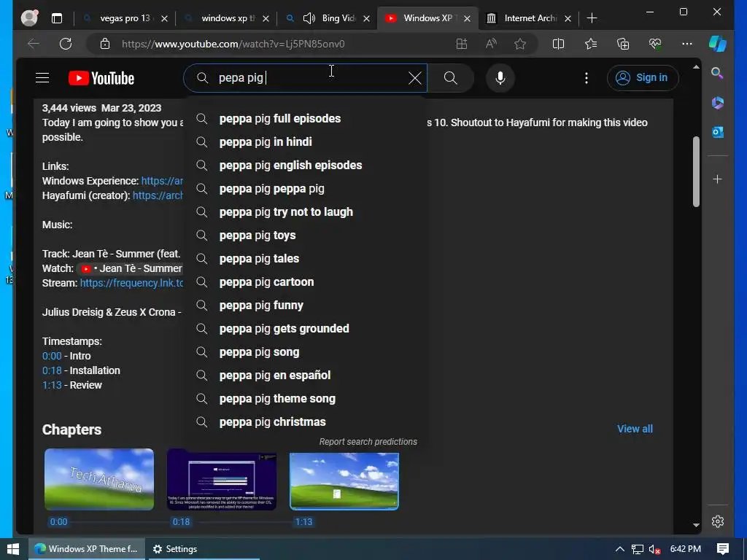Viewport: 747px width, 560px height.
Task: Open the 1:13 chapter thumbnail
Action: (344, 481)
